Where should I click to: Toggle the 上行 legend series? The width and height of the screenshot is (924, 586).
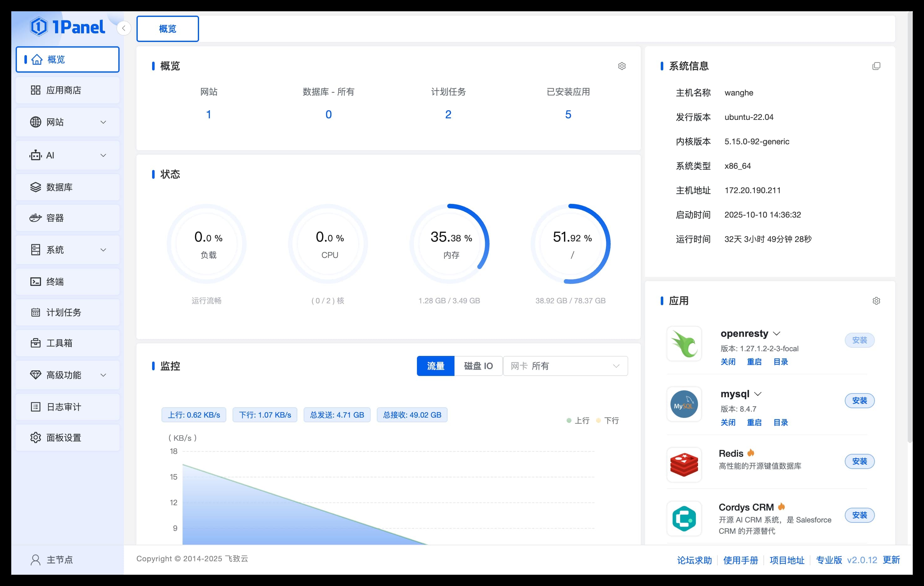click(x=578, y=421)
